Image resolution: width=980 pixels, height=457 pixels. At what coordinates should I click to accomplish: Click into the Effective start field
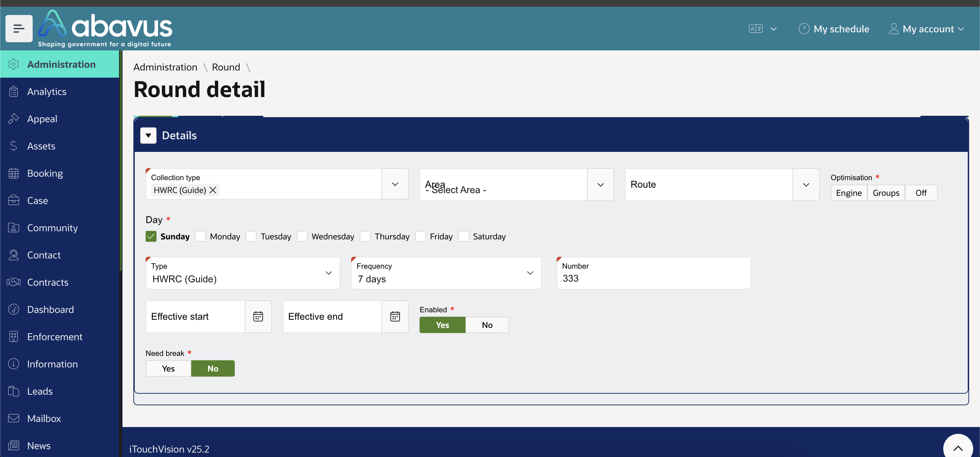[196, 316]
